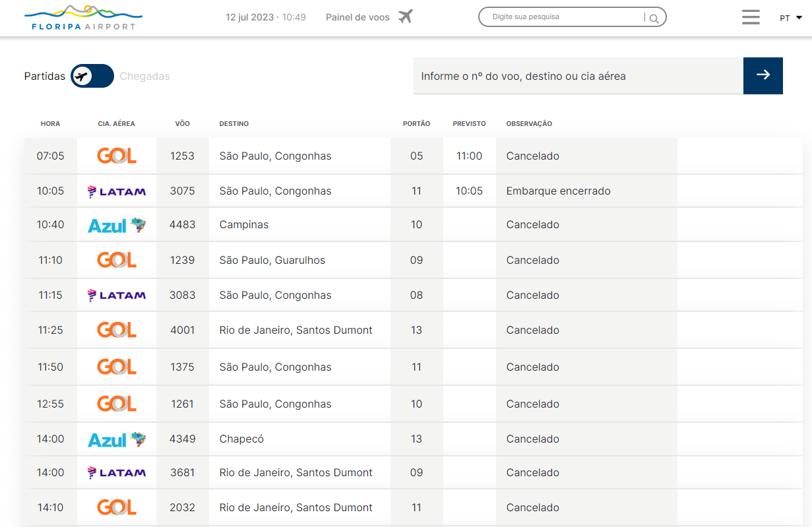
Task: Toggle the Partidas/Chegadas switch
Action: 92,77
